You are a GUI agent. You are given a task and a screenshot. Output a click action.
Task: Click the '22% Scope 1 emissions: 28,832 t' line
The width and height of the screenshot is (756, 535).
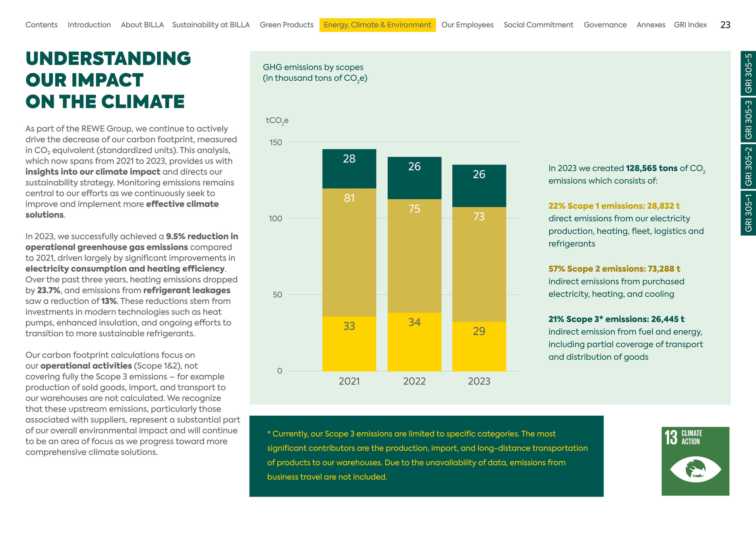pyautogui.click(x=614, y=206)
